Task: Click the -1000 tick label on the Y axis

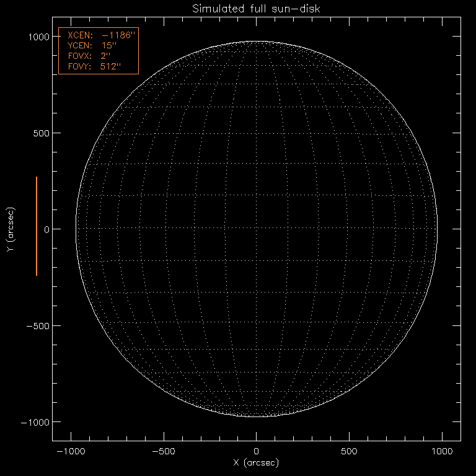Action: [x=35, y=422]
